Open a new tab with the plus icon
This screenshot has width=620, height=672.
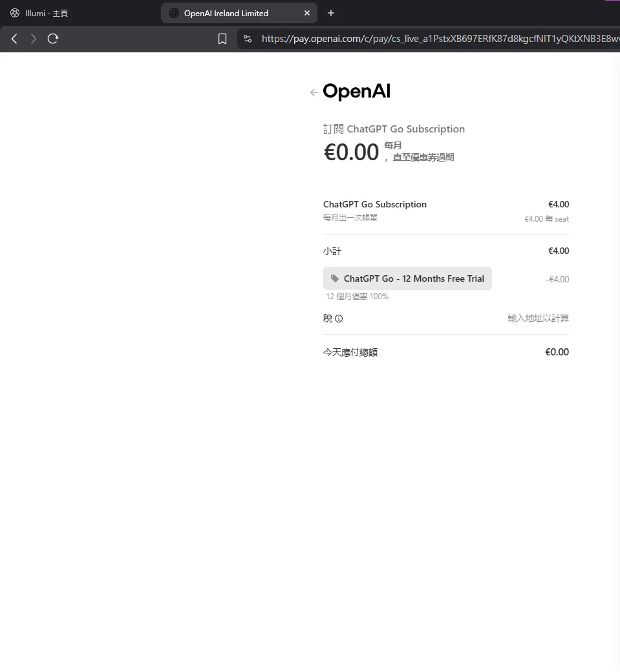pyautogui.click(x=331, y=13)
